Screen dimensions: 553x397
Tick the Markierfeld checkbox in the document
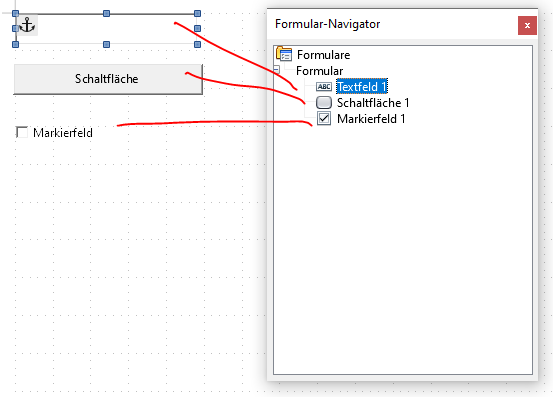pos(22,133)
